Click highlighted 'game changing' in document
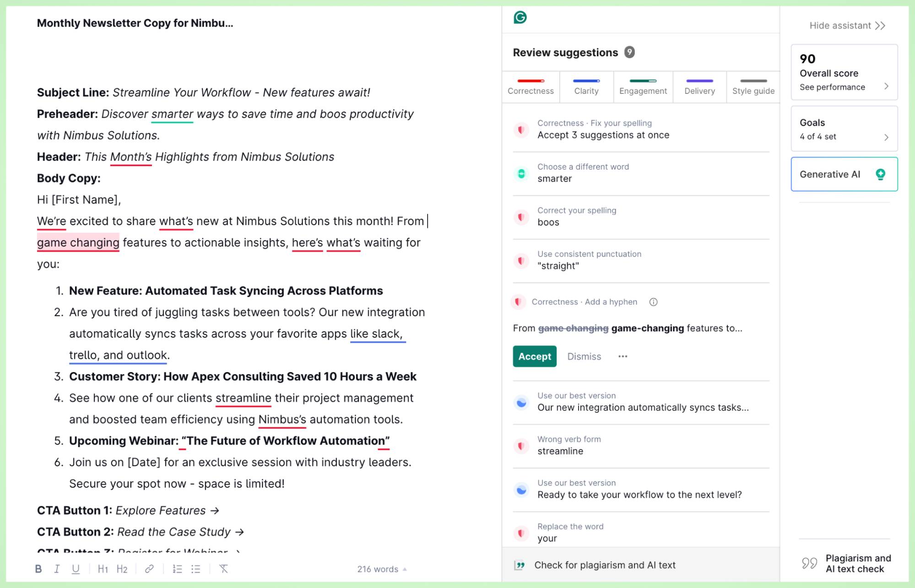Image resolution: width=915 pixels, height=588 pixels. point(78,243)
